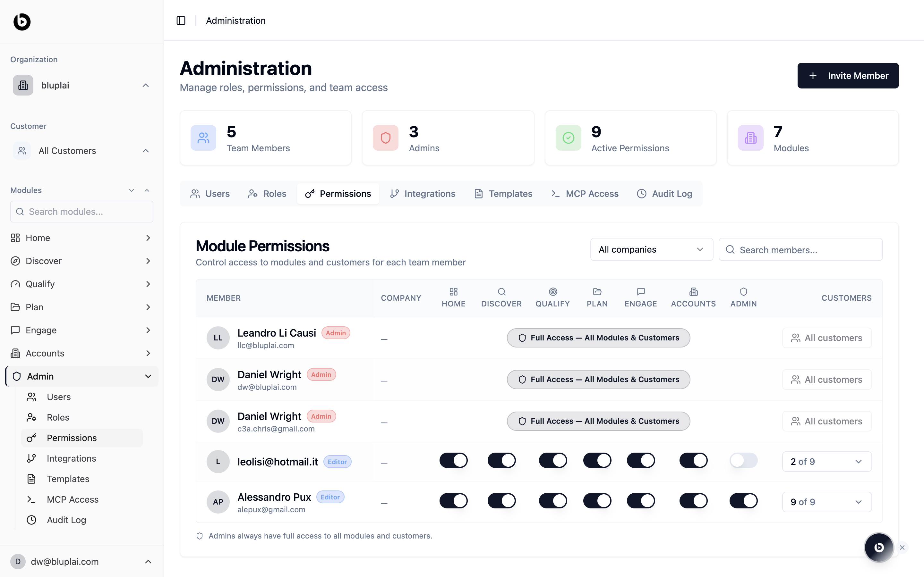Enable Admin module for leolisi@hotmail.it

[x=743, y=461]
